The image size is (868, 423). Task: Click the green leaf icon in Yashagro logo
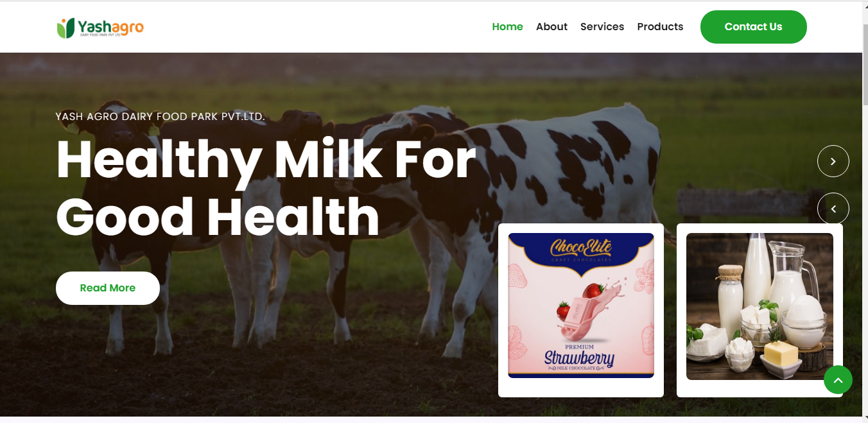tap(65, 28)
